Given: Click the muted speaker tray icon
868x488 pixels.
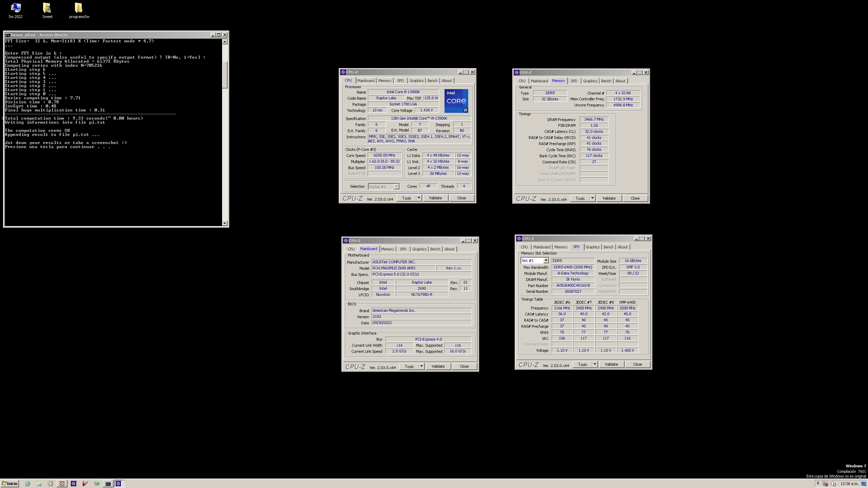Looking at the screenshot, I should click(x=833, y=484).
